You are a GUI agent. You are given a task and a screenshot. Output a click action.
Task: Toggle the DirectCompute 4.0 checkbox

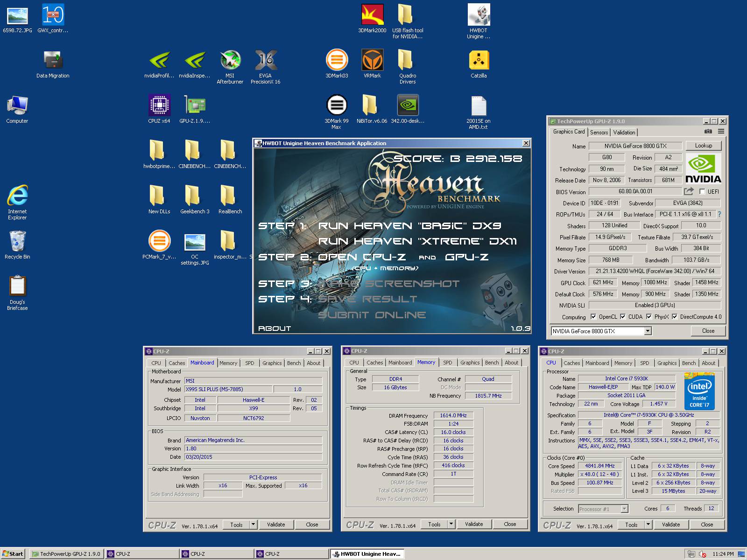click(x=675, y=317)
